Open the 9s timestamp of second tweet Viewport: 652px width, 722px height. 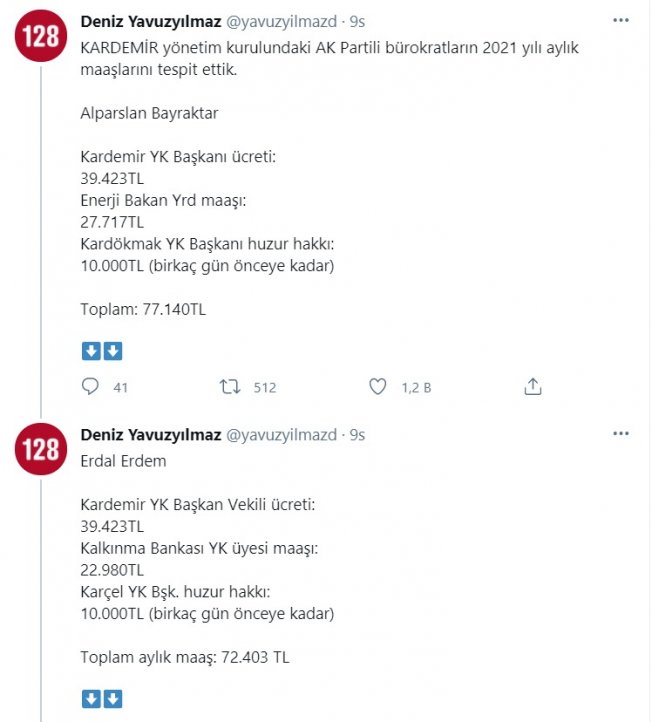(x=357, y=435)
